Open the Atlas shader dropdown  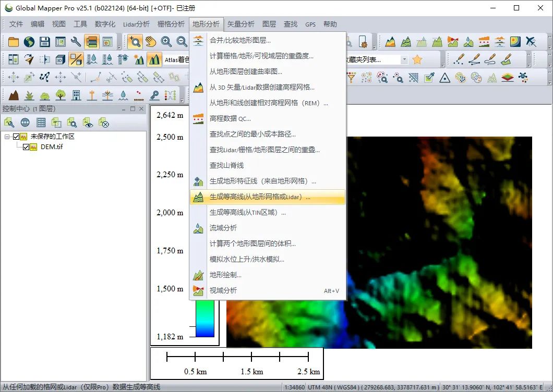pos(176,59)
